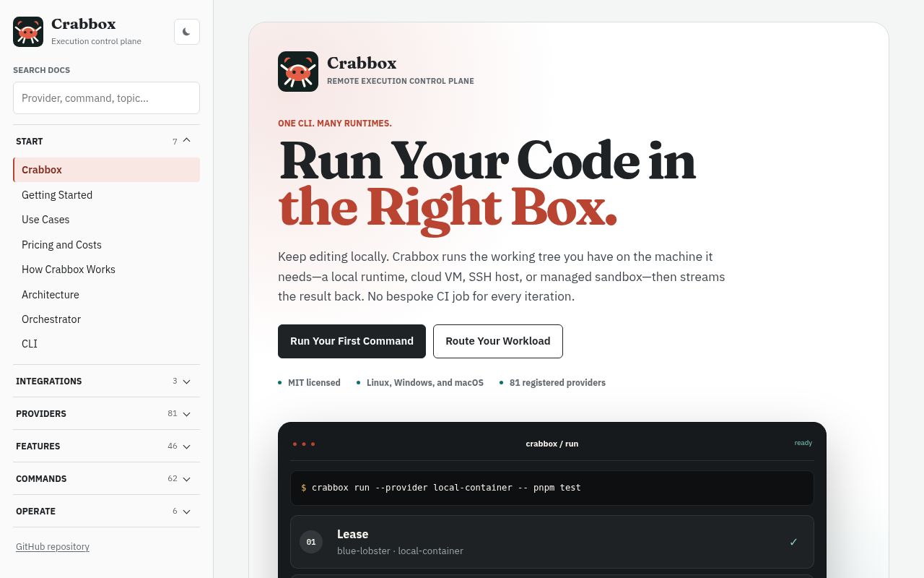Open the Getting Started page
This screenshot has width=924, height=578.
(x=106, y=195)
